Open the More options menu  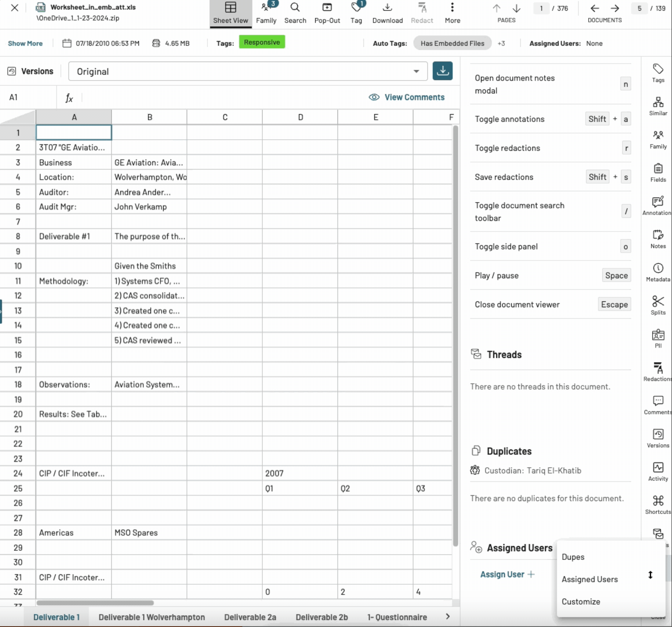click(x=452, y=13)
